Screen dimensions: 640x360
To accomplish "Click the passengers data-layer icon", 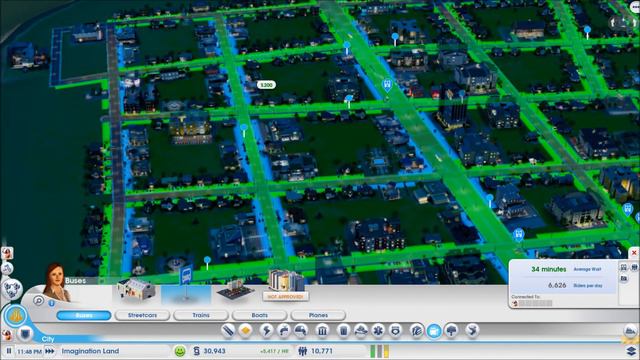I will [634, 267].
